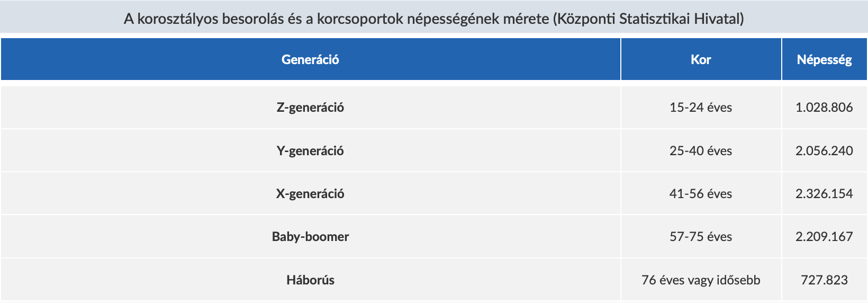Click the 25-40 éves age cell

(701, 151)
